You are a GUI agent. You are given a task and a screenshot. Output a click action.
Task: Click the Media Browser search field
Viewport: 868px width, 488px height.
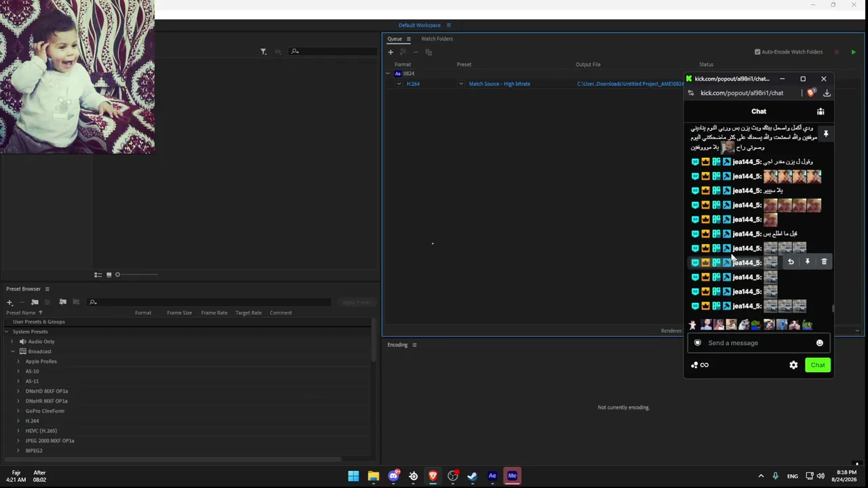pos(332,52)
